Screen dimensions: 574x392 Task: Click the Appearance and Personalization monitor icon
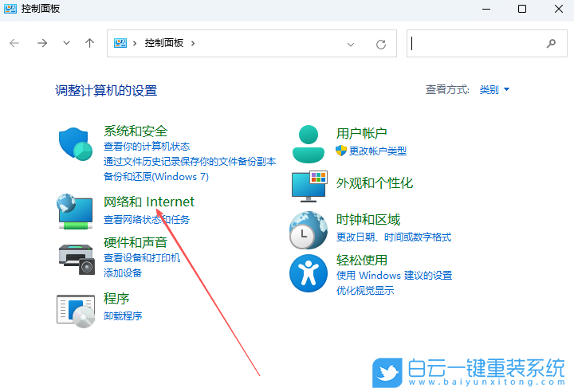coord(309,186)
